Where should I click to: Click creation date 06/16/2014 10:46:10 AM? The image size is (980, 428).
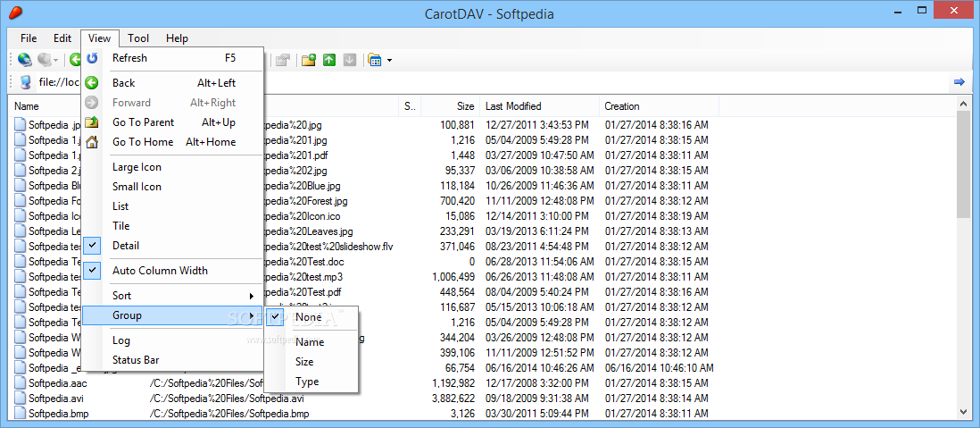pos(660,367)
